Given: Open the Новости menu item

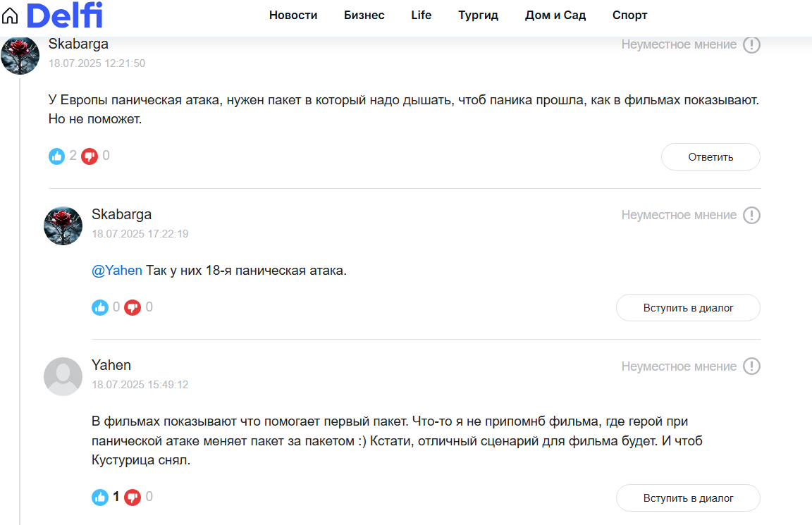Looking at the screenshot, I should pos(293,16).
